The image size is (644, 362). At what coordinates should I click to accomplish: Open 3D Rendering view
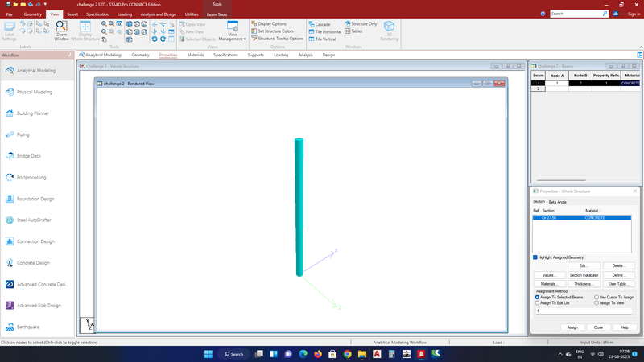(389, 31)
